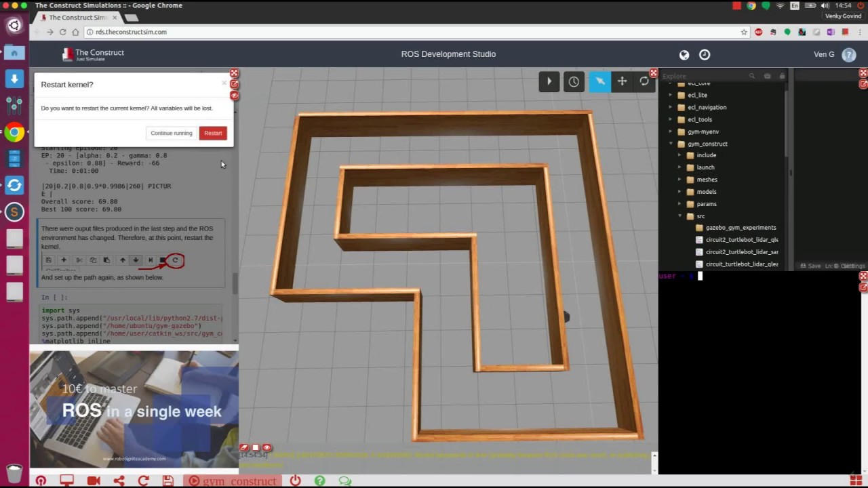Viewport: 868px width, 488px height.
Task: Expand the meshes folder
Action: (x=679, y=180)
